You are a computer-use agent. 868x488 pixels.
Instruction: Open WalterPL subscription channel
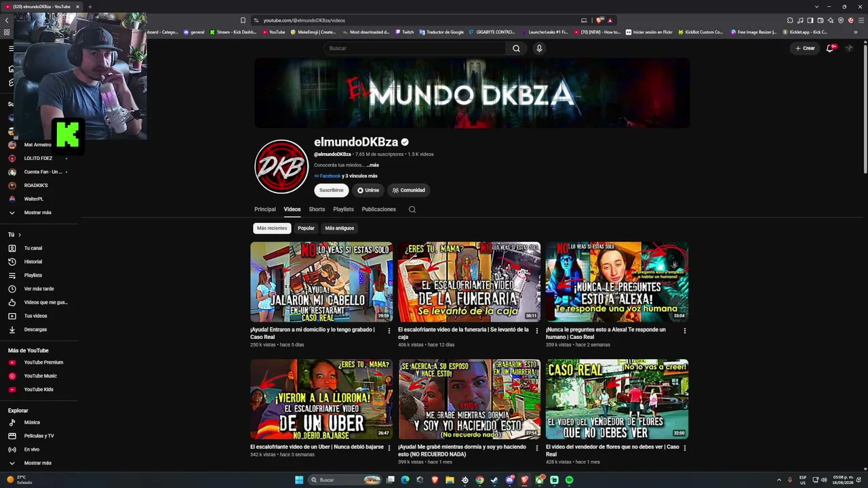click(34, 199)
